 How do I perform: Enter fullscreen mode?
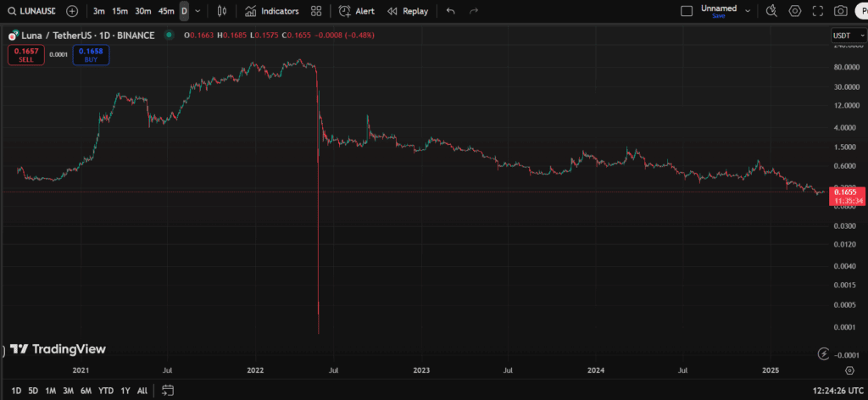click(817, 11)
